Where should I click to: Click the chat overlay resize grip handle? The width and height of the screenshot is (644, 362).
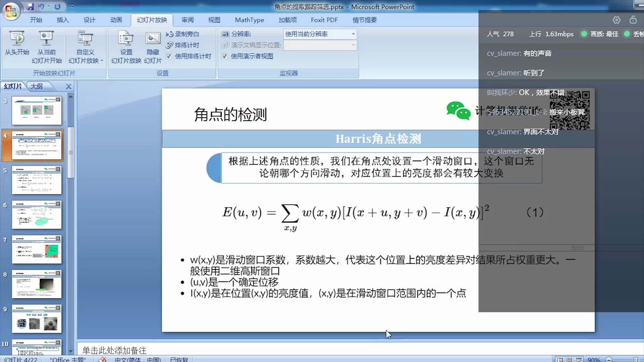point(578,248)
